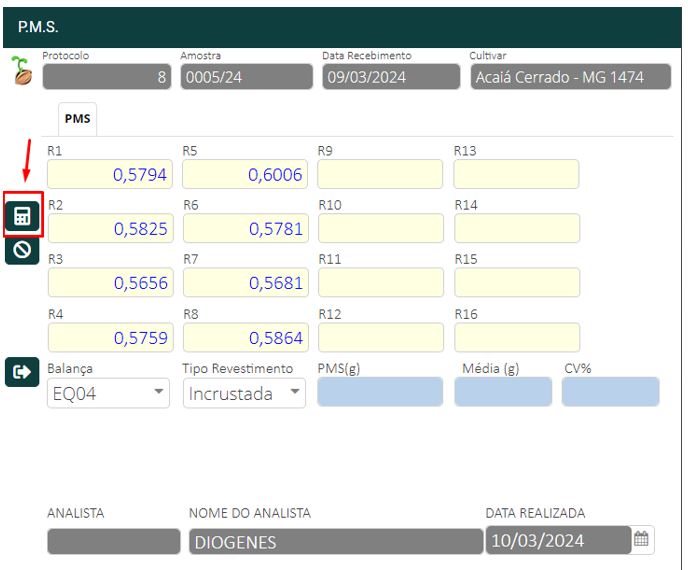Click the empty R9 input field
This screenshot has height=570, width=688.
pyautogui.click(x=380, y=175)
